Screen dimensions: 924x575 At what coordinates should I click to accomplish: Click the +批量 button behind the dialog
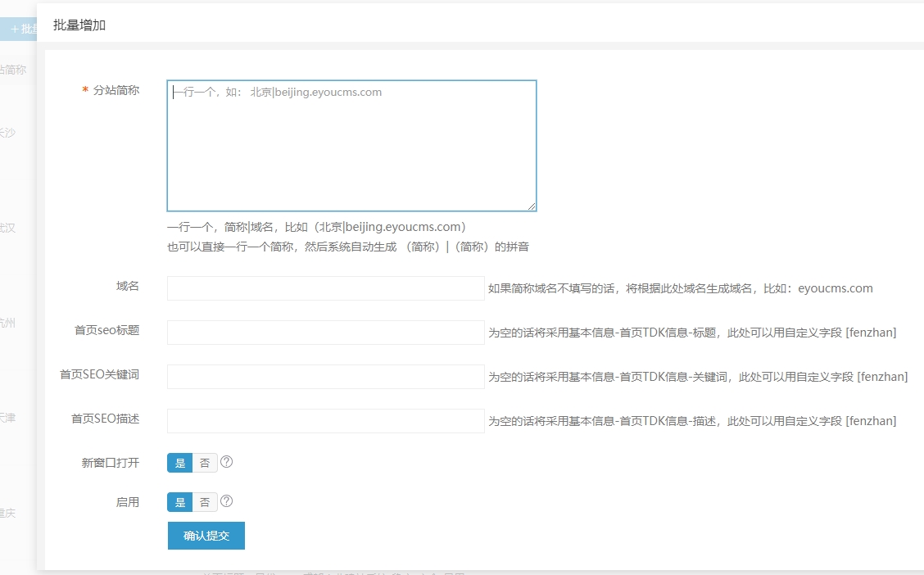19,29
